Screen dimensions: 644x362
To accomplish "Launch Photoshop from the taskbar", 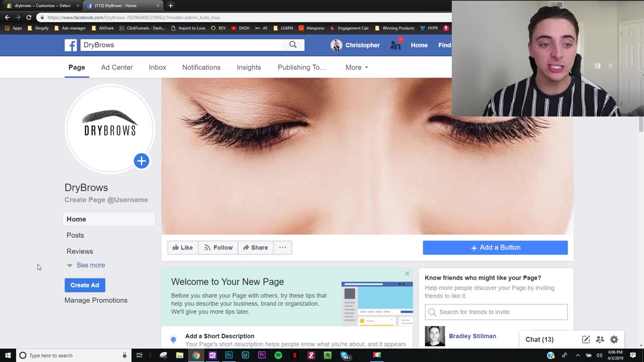I will [x=229, y=355].
